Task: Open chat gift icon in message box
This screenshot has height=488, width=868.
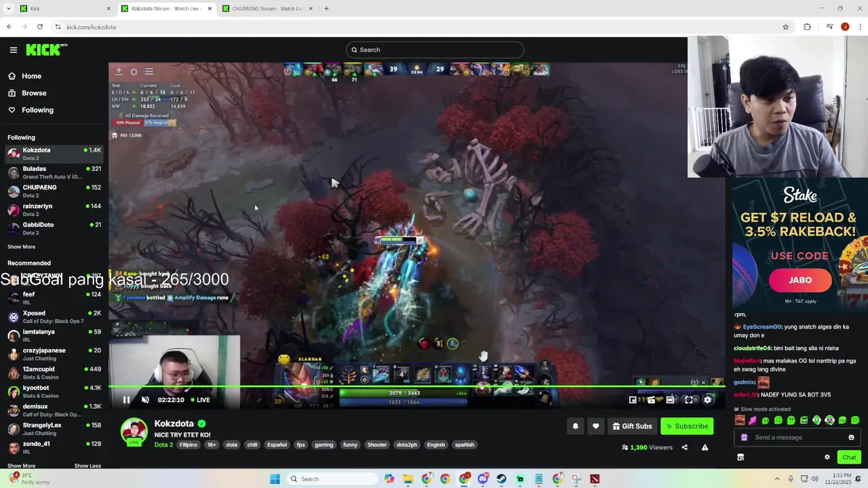Action: [744, 437]
